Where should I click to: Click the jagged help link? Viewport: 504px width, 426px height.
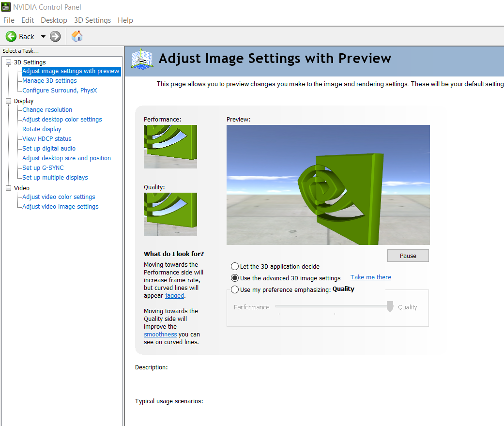click(174, 295)
